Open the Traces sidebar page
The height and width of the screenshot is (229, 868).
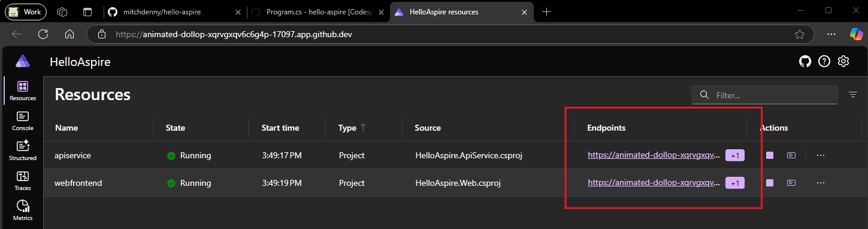22,180
